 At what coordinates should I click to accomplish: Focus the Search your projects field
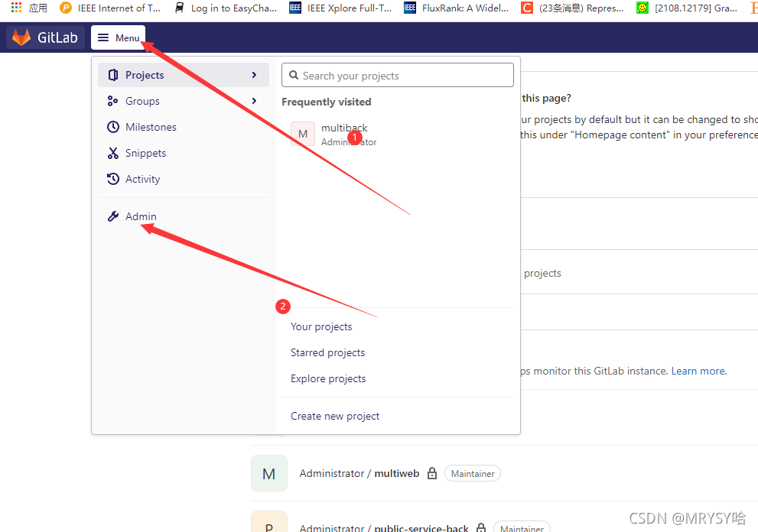[398, 76]
